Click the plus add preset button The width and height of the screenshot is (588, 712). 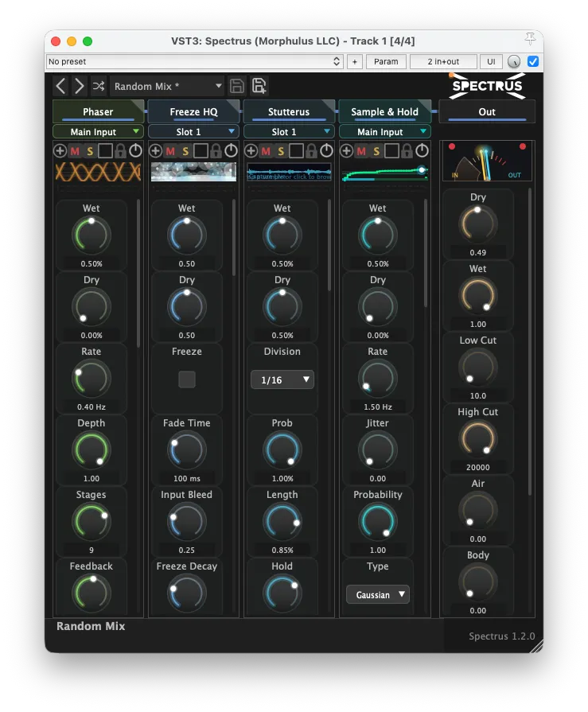click(x=355, y=61)
